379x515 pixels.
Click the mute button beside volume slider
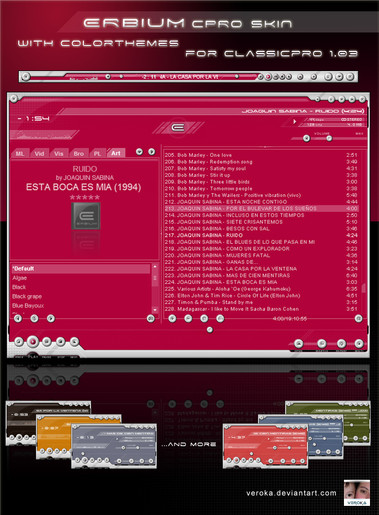pyautogui.click(x=306, y=138)
